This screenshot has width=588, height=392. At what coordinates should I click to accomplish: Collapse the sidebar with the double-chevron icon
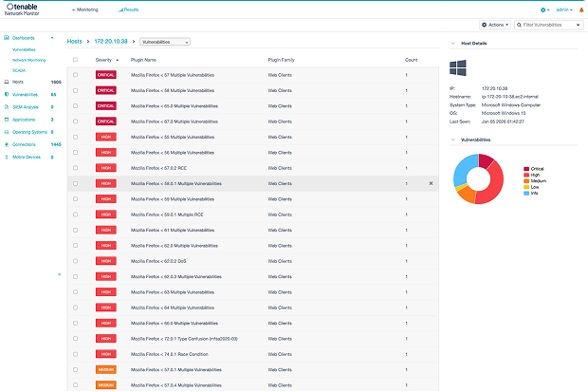[59, 274]
